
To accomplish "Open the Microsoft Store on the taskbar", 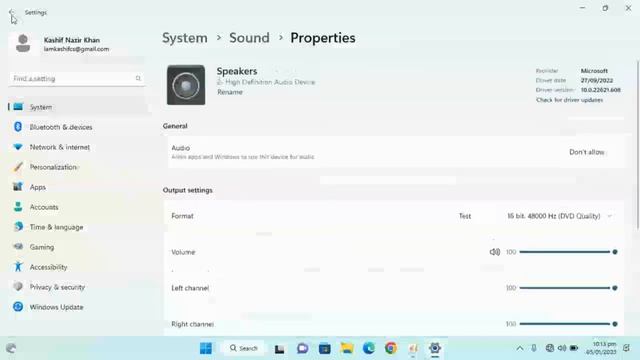I will (x=324, y=348).
